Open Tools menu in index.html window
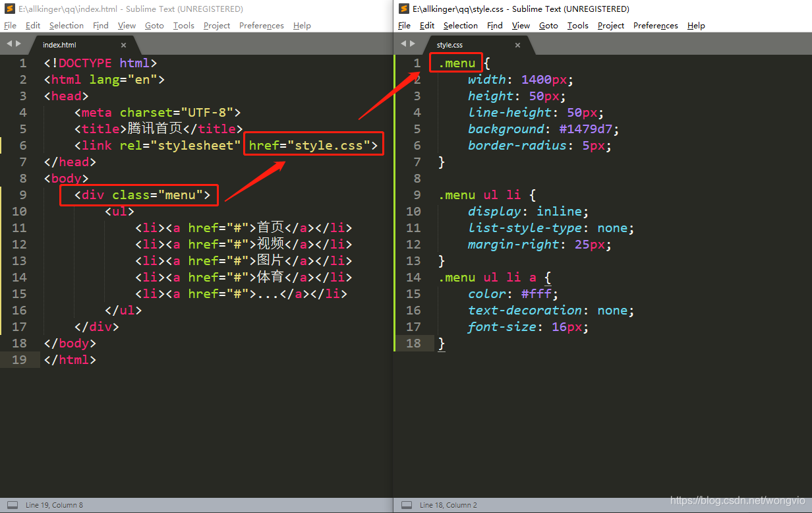 click(184, 26)
